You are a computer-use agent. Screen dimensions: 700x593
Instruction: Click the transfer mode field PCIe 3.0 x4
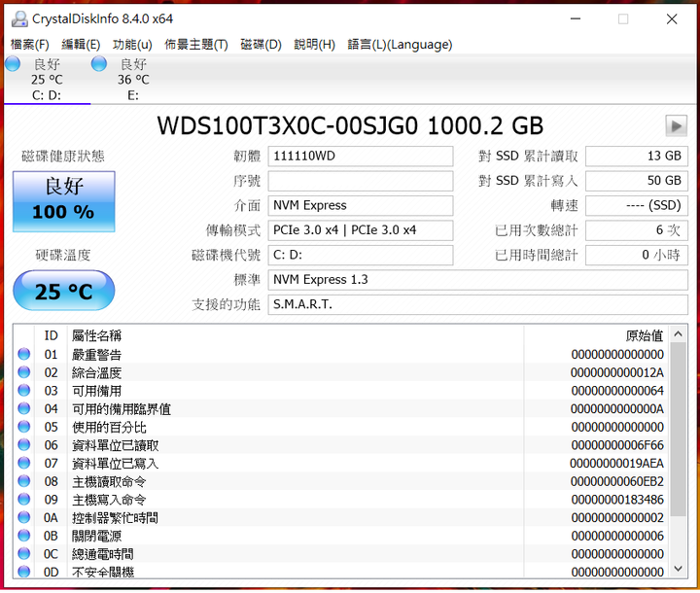coord(361,230)
